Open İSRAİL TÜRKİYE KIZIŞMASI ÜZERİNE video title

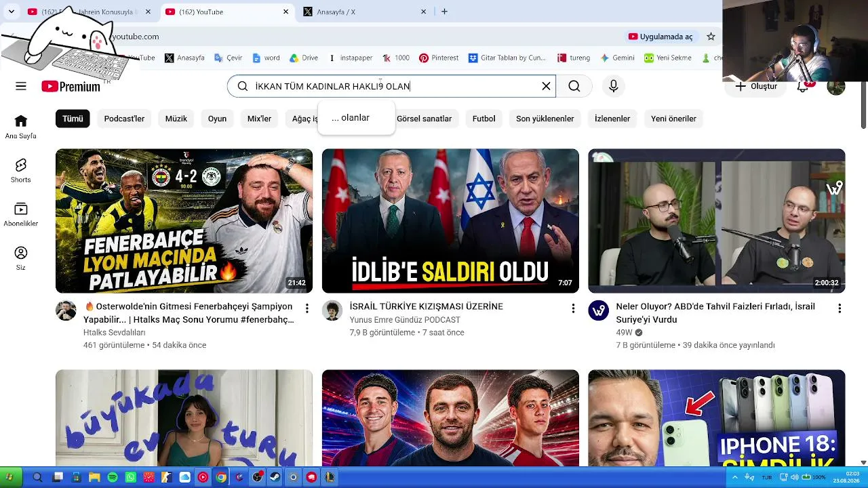pyautogui.click(x=427, y=306)
